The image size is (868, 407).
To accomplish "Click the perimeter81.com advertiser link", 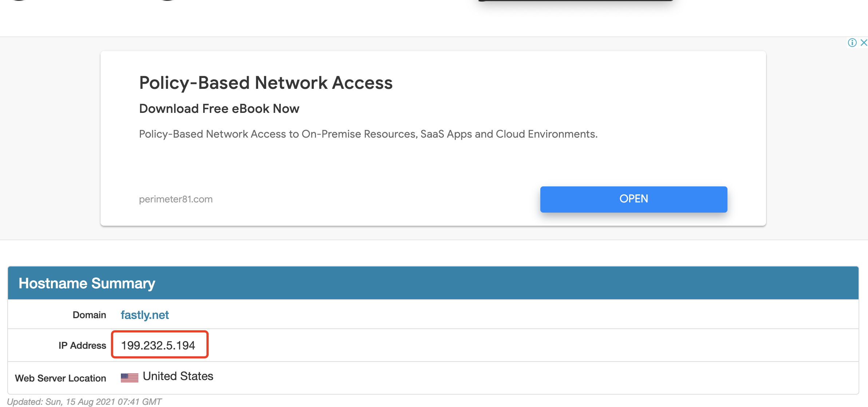I will click(x=176, y=199).
